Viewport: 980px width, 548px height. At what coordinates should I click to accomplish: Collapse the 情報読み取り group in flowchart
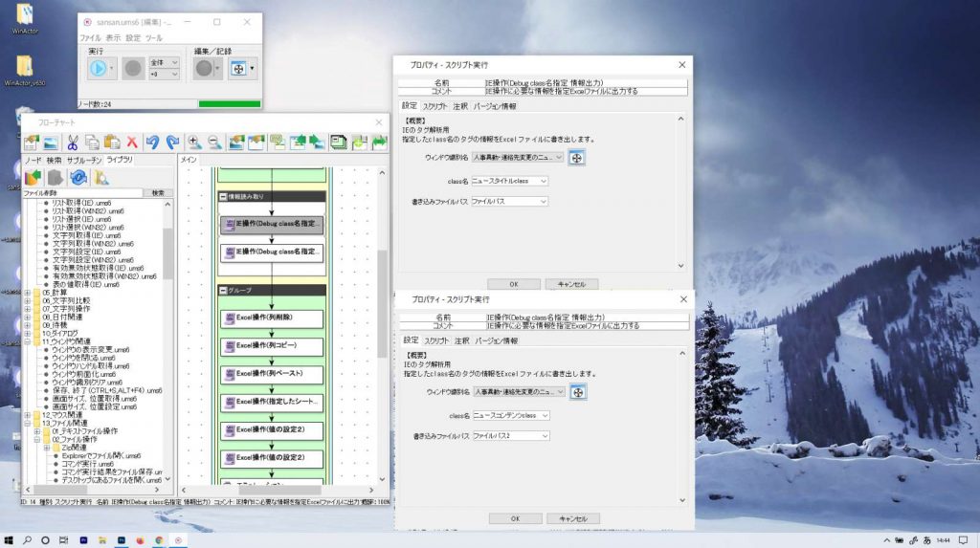(224, 196)
